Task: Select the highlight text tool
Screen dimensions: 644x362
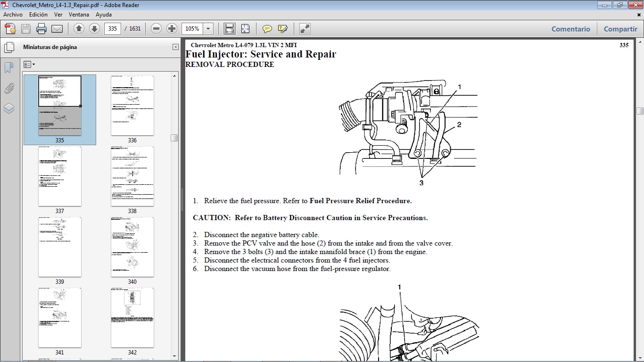Action: [282, 29]
